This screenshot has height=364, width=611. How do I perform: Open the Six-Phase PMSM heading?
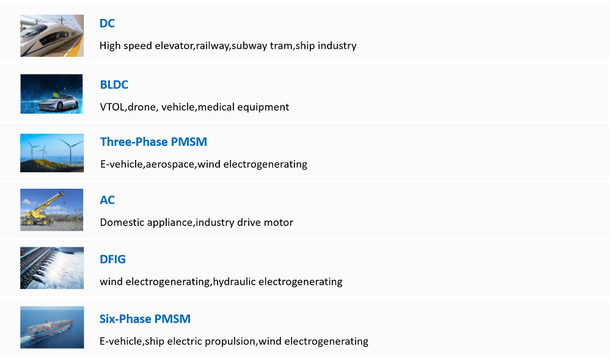tap(145, 319)
